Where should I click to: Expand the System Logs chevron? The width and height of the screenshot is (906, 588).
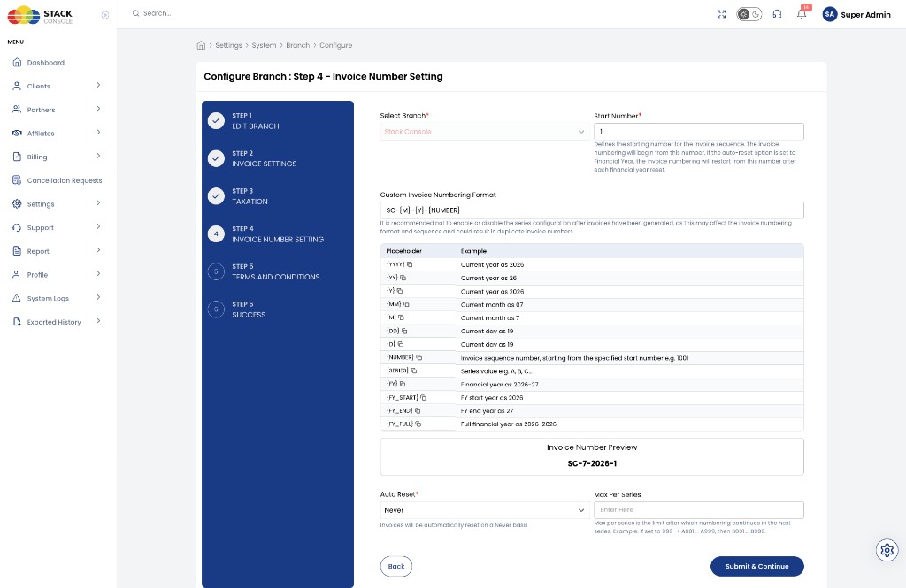99,297
